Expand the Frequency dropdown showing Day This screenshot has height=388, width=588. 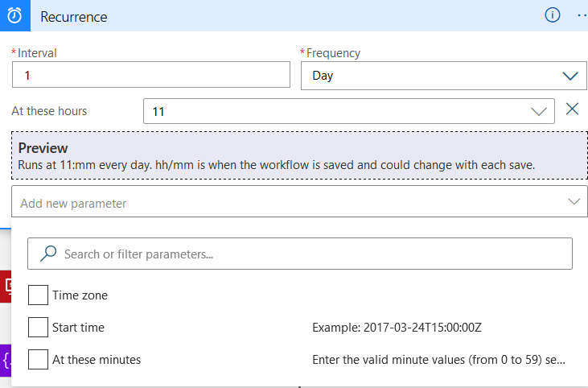(x=443, y=76)
